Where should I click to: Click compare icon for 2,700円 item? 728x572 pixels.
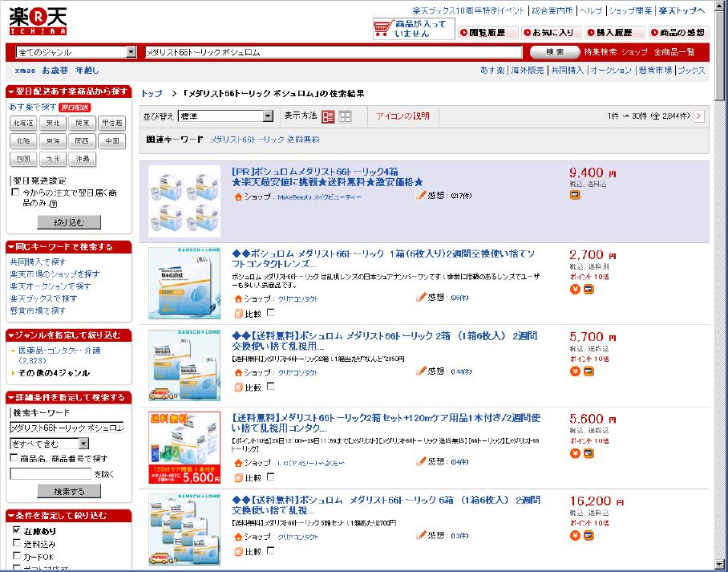pos(239,314)
